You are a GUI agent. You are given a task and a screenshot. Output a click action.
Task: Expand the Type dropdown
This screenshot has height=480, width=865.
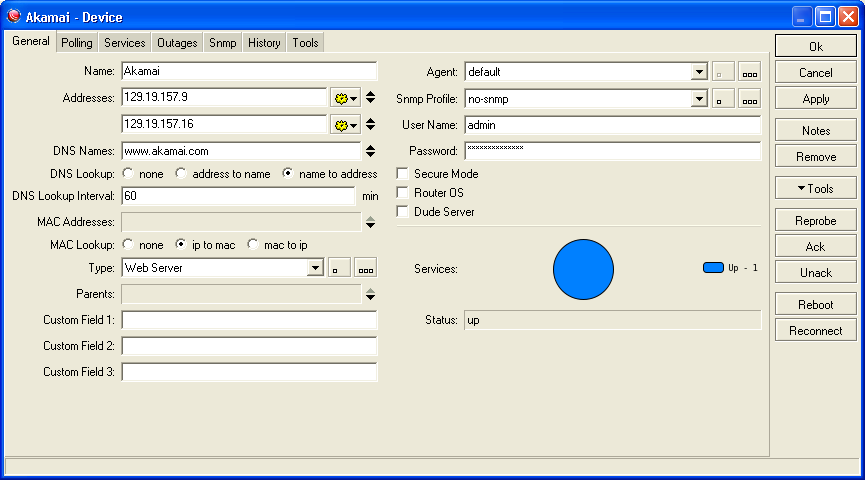[x=315, y=268]
